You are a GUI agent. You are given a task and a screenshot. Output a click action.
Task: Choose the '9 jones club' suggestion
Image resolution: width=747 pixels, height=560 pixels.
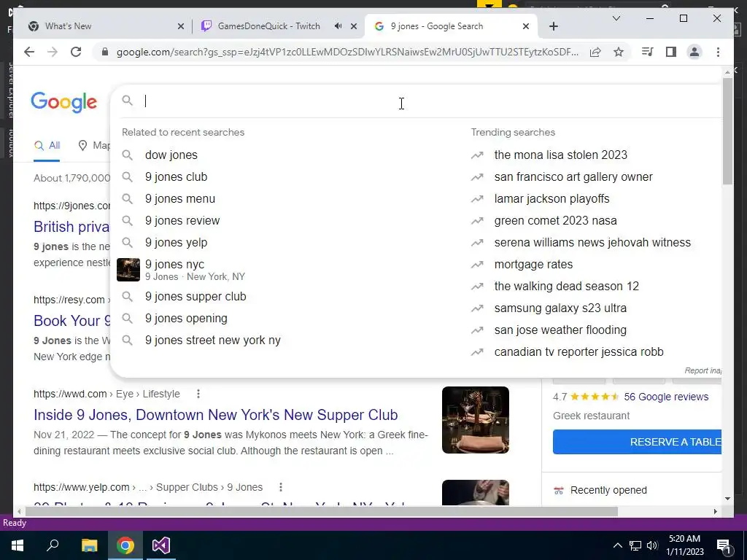(x=177, y=176)
